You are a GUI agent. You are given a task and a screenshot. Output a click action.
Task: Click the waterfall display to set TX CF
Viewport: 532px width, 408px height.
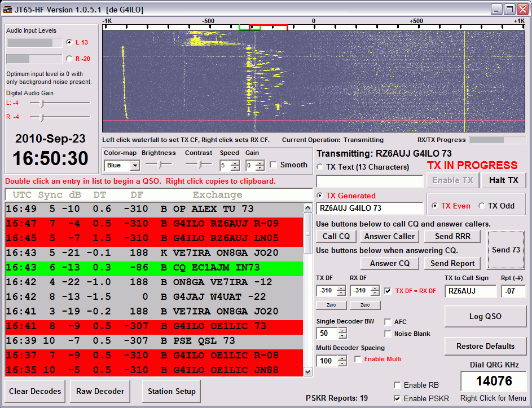314,81
